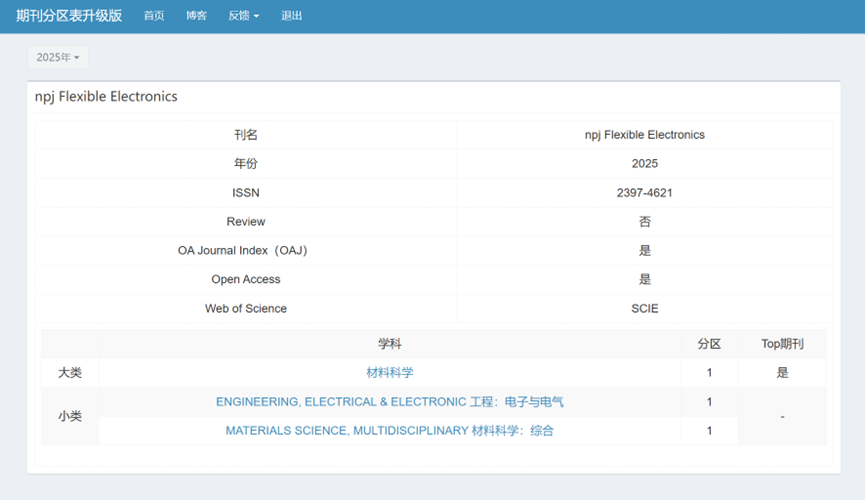Image resolution: width=865 pixels, height=500 pixels.
Task: Select the 大类 row label
Action: [70, 373]
